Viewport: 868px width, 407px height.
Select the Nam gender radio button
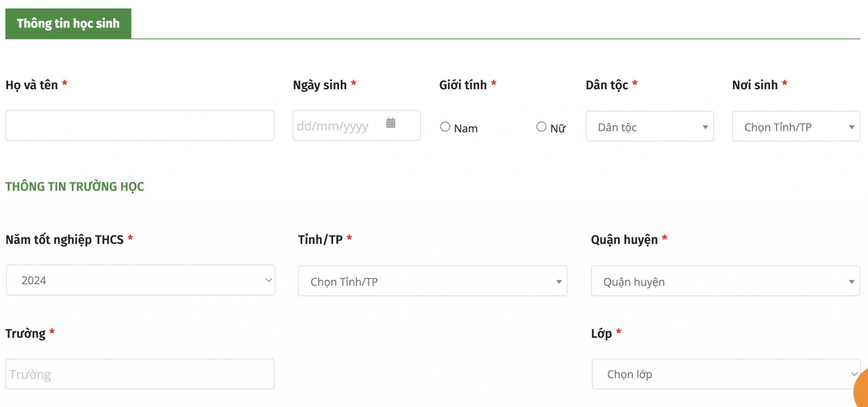[x=445, y=127]
